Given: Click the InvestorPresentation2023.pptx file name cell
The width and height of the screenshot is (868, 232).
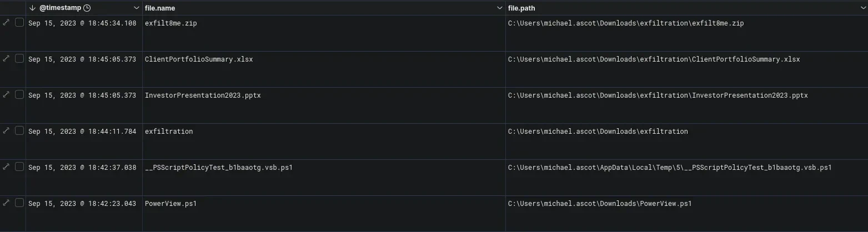Looking at the screenshot, I should coord(203,95).
